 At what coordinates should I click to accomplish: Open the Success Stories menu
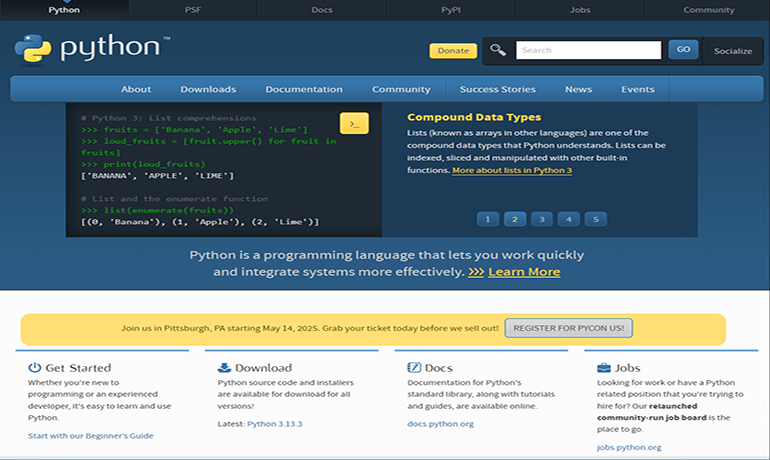pyautogui.click(x=497, y=89)
